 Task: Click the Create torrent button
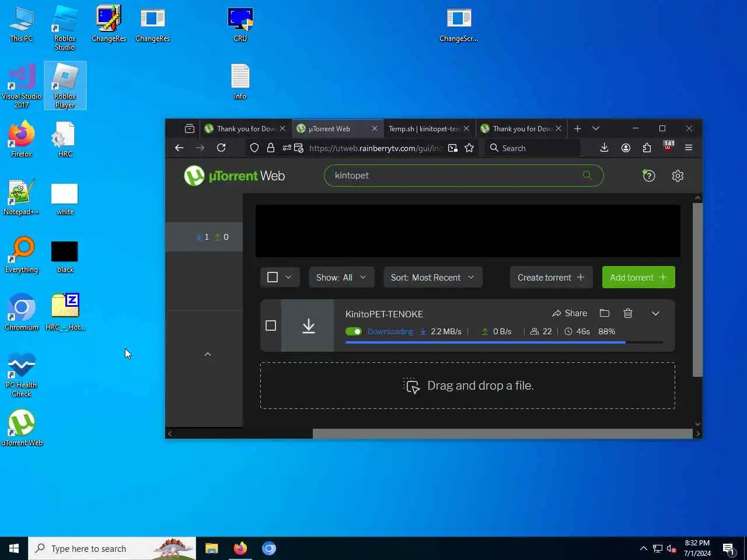[551, 277]
